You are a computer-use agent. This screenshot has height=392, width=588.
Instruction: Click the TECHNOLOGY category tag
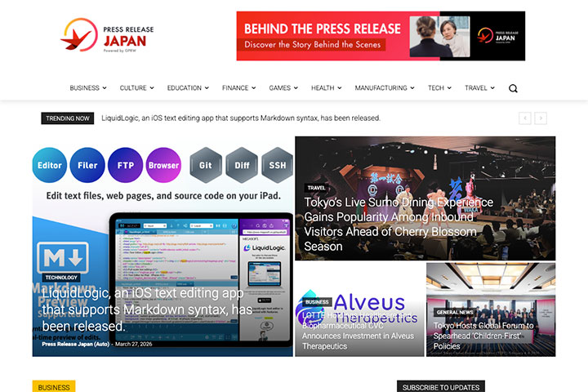61,278
